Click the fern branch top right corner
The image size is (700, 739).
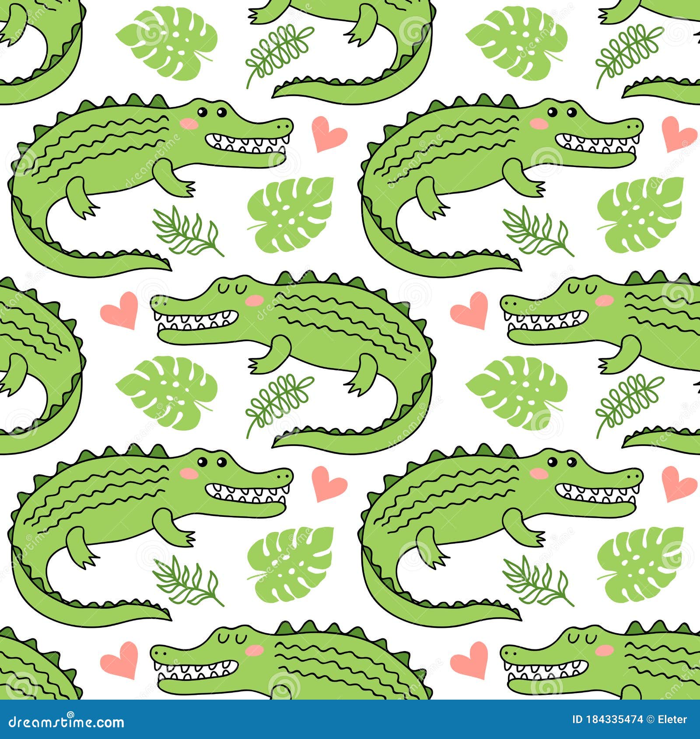click(630, 48)
